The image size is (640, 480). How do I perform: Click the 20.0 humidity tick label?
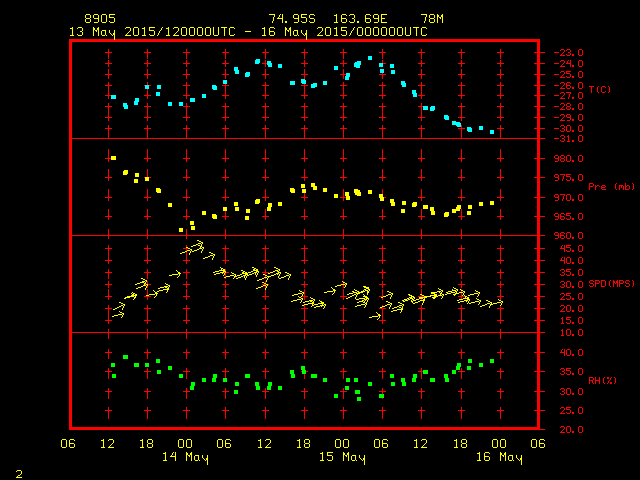pos(571,430)
